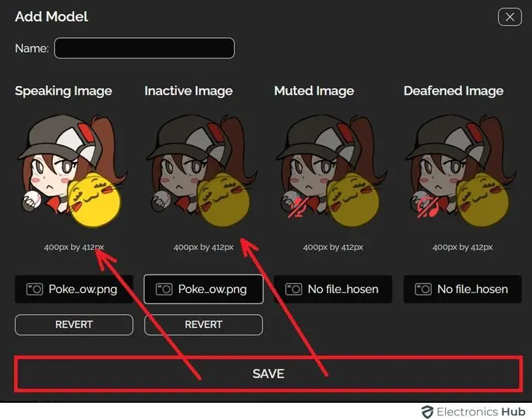Screen dimensions: 532x419
Task: Click size text under Speaking Image
Action: pyautogui.click(x=74, y=247)
